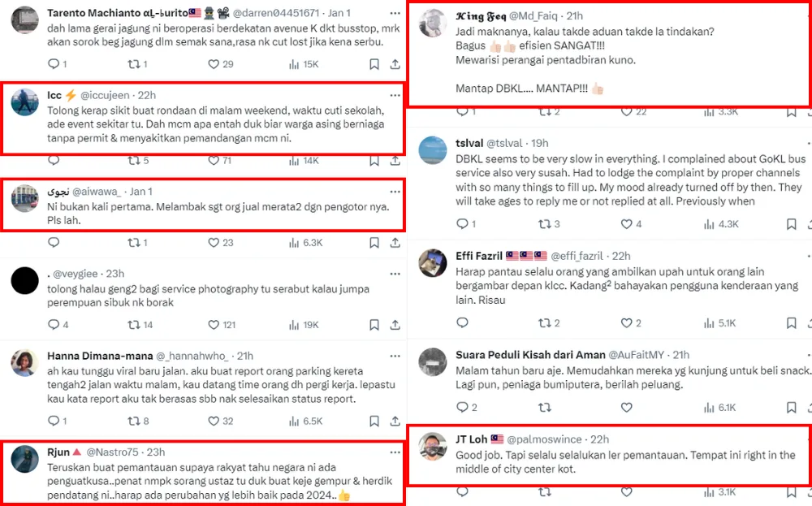Open more menu on JT Loh's tweet
Image resolution: width=812 pixels, height=506 pixels.
pyautogui.click(x=800, y=439)
